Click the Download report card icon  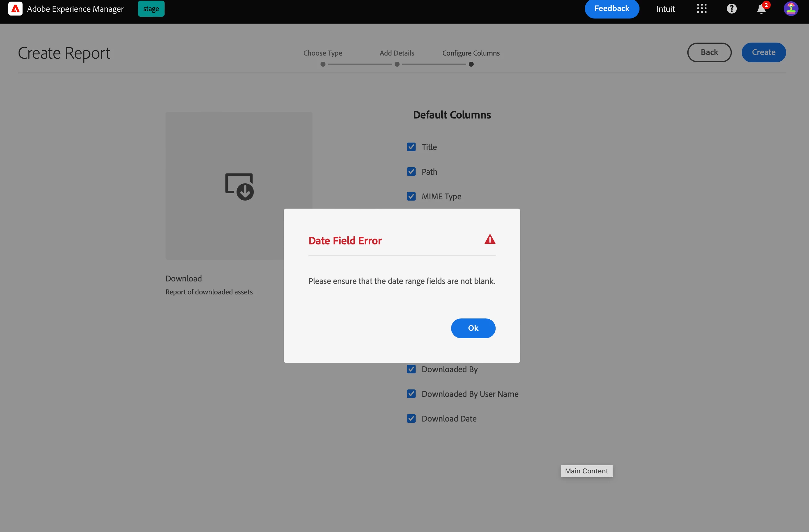tap(239, 186)
